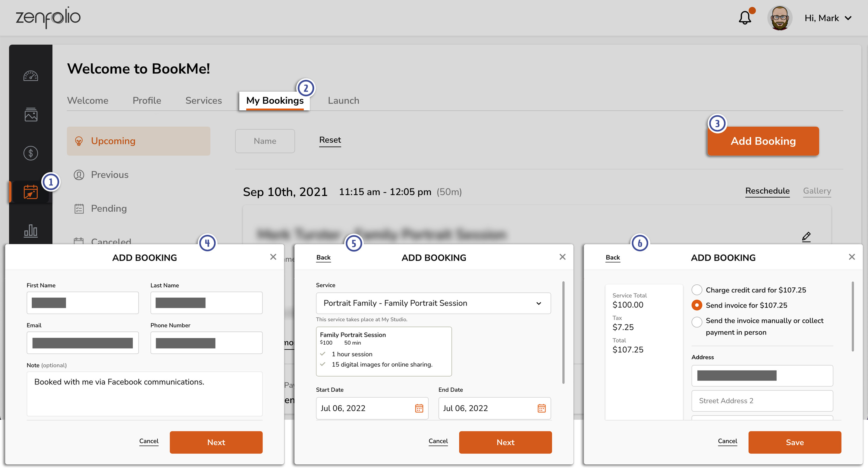
Task: Choose send invoice manually or collect in person
Action: (697, 322)
